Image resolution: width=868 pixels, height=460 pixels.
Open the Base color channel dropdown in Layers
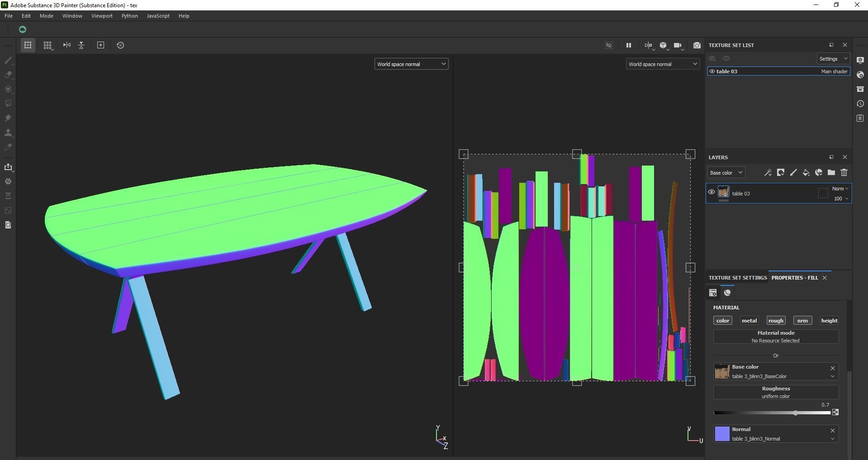tap(726, 173)
